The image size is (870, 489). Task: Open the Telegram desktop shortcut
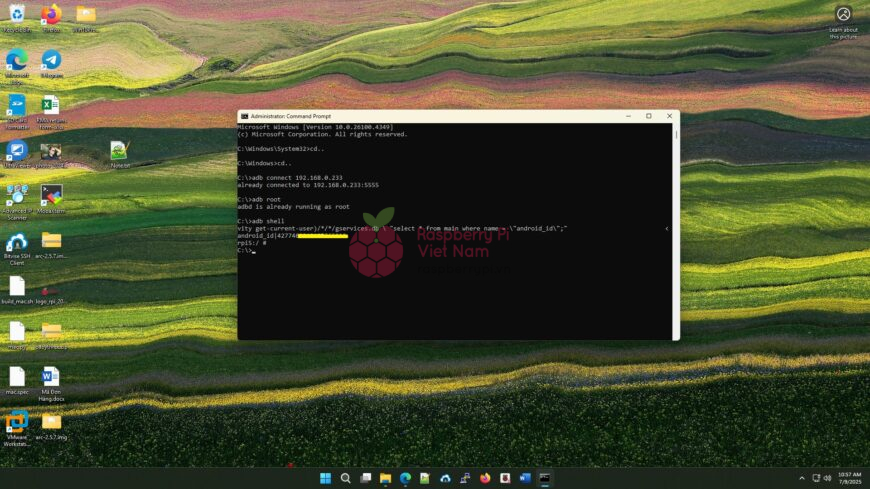point(51,59)
